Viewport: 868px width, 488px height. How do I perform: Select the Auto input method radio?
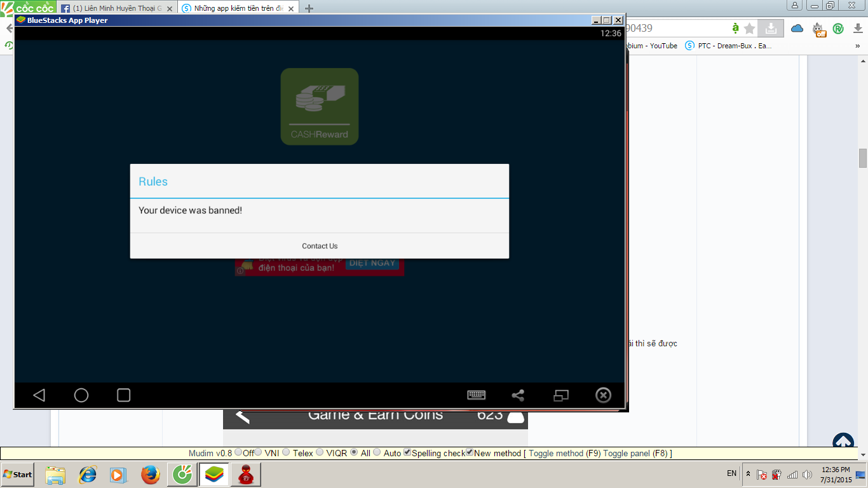coord(377,452)
